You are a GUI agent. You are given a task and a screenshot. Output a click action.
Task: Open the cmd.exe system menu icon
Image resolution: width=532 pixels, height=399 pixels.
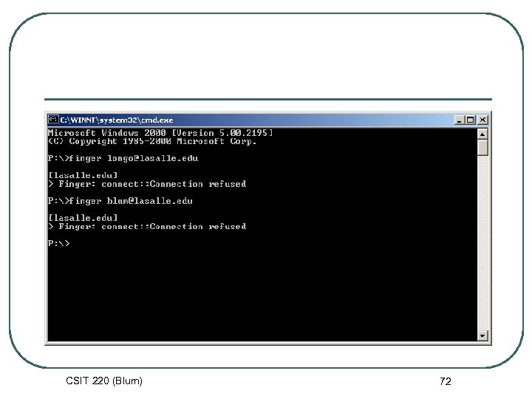[53, 120]
